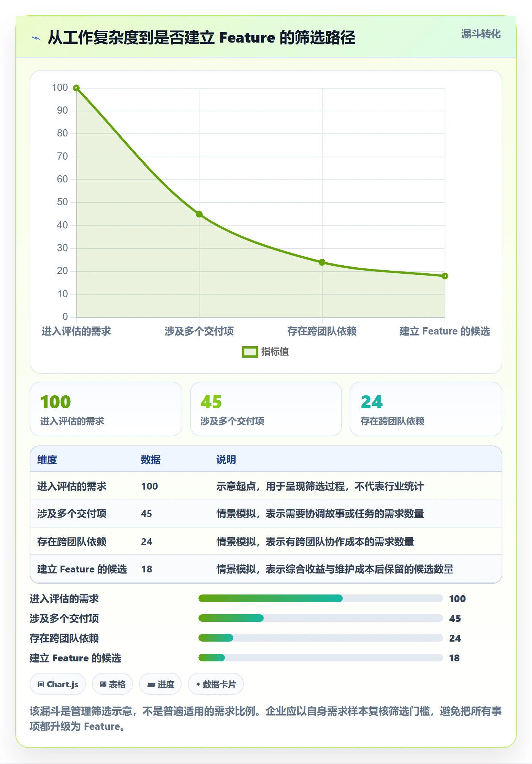Select the data card showing 100

point(106,409)
